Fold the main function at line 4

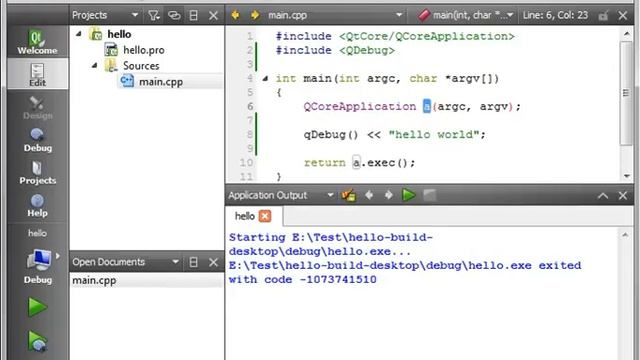coord(265,78)
